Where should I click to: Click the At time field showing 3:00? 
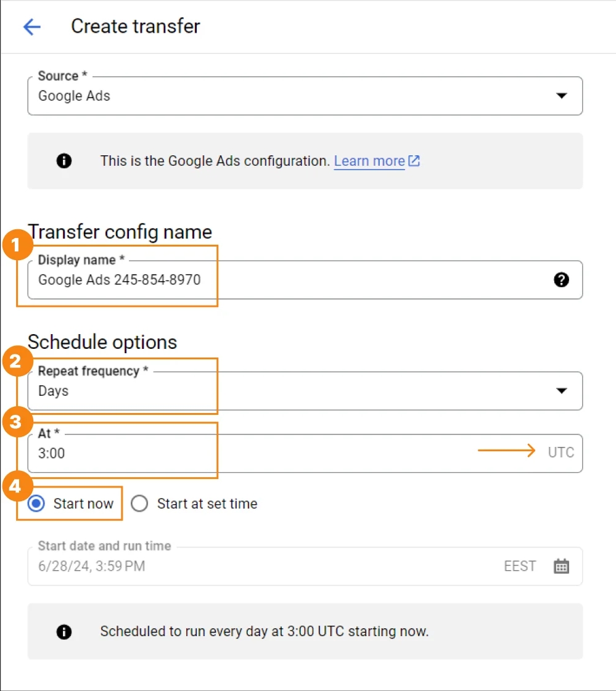pyautogui.click(x=305, y=454)
